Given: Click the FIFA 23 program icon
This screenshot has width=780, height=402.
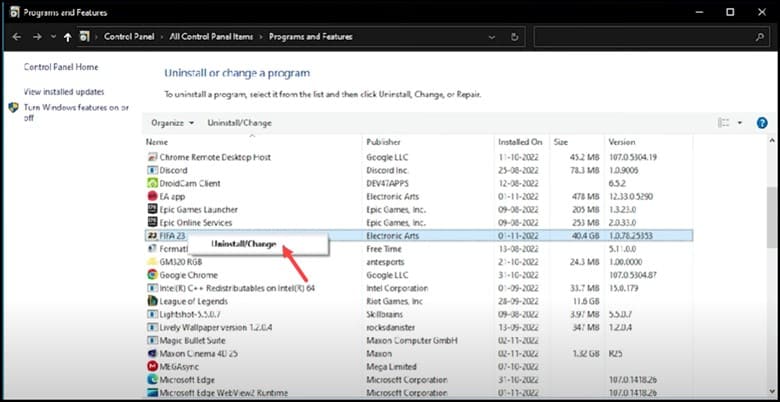Looking at the screenshot, I should tap(151, 235).
